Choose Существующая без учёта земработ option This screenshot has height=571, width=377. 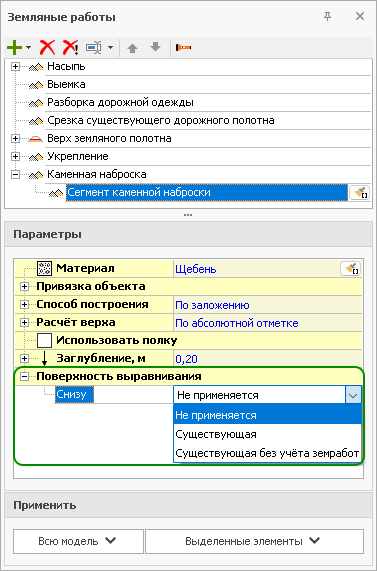tap(267, 453)
